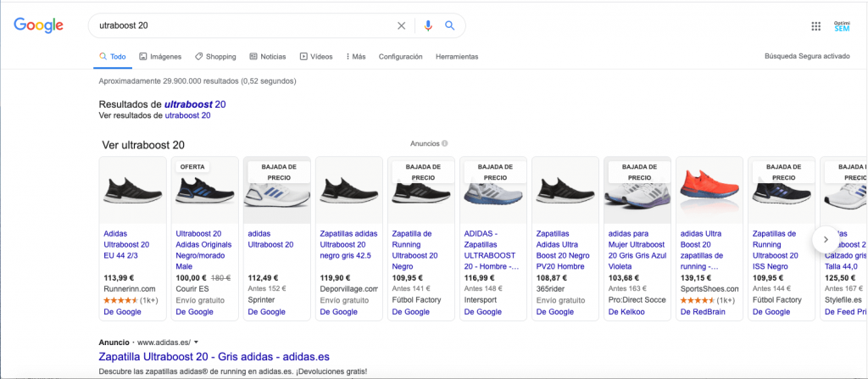
Task: Click the De RedBrain link
Action: pos(703,312)
